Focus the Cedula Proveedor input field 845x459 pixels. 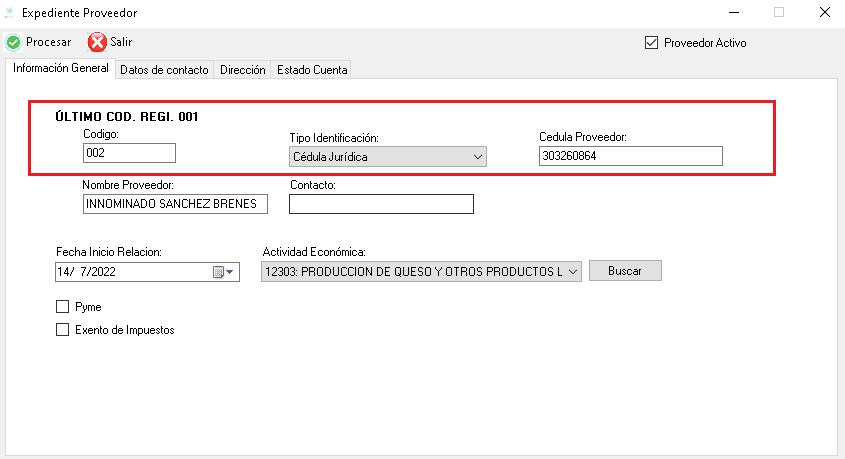coord(631,156)
